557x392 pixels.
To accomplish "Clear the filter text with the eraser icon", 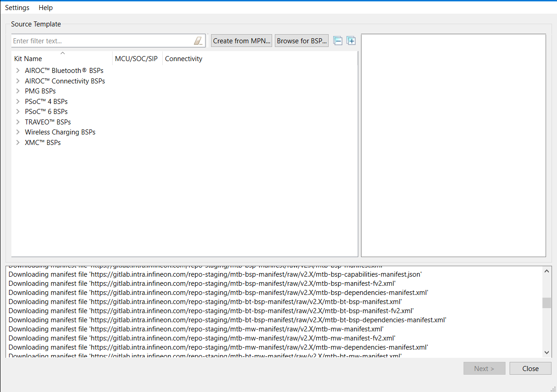I will [198, 41].
